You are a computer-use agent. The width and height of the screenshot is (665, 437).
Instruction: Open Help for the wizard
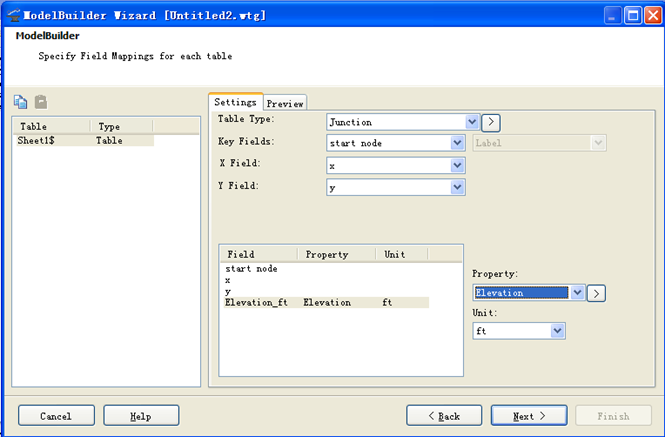click(141, 416)
